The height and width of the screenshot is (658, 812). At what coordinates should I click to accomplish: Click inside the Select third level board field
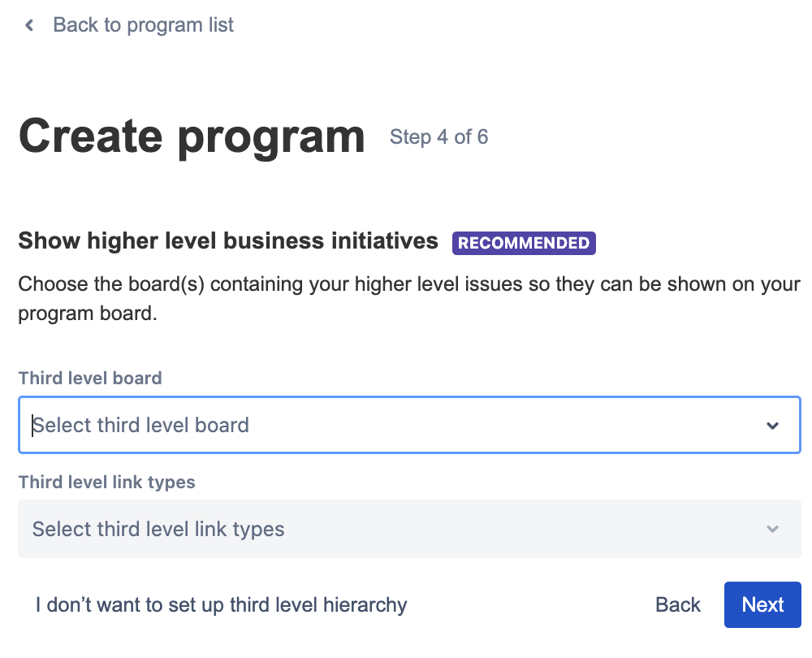click(390, 425)
